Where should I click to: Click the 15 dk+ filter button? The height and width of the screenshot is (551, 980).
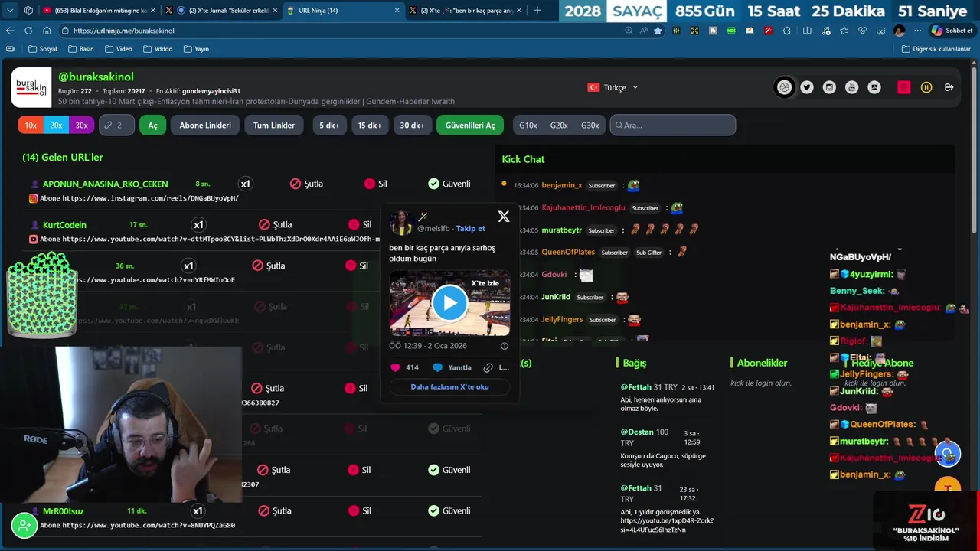370,125
